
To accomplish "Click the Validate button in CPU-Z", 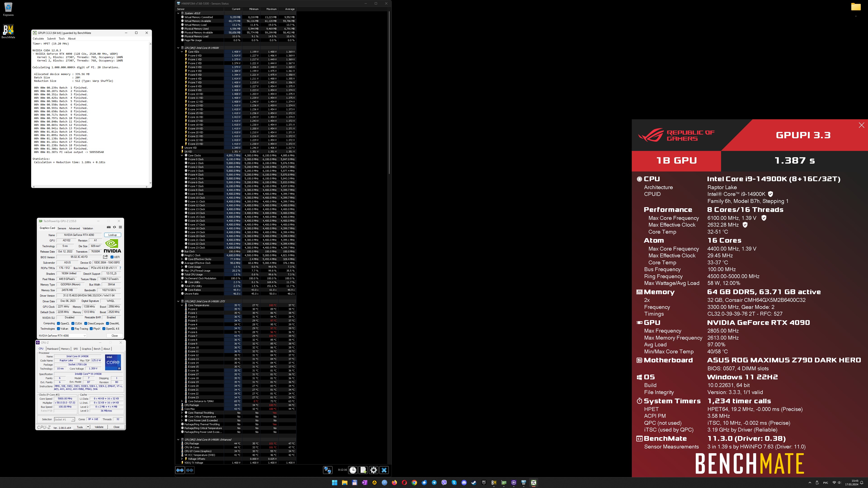I will [x=99, y=427].
